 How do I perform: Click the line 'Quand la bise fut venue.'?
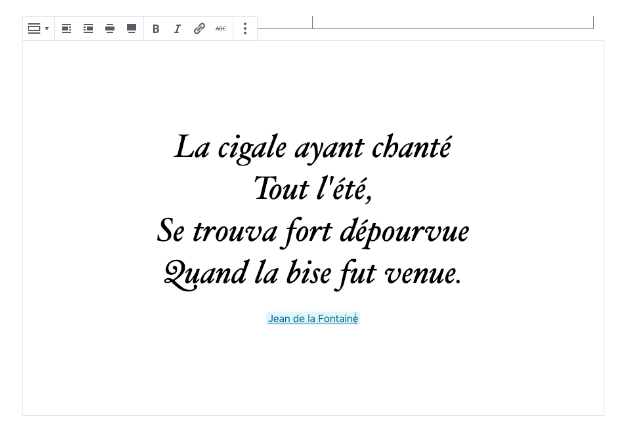[313, 274]
